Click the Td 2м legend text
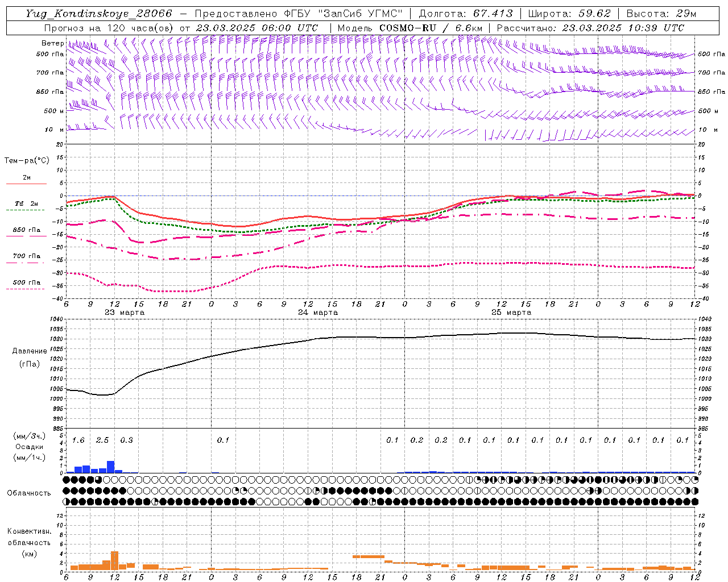This screenshot has height=582, width=728. pyautogui.click(x=27, y=203)
